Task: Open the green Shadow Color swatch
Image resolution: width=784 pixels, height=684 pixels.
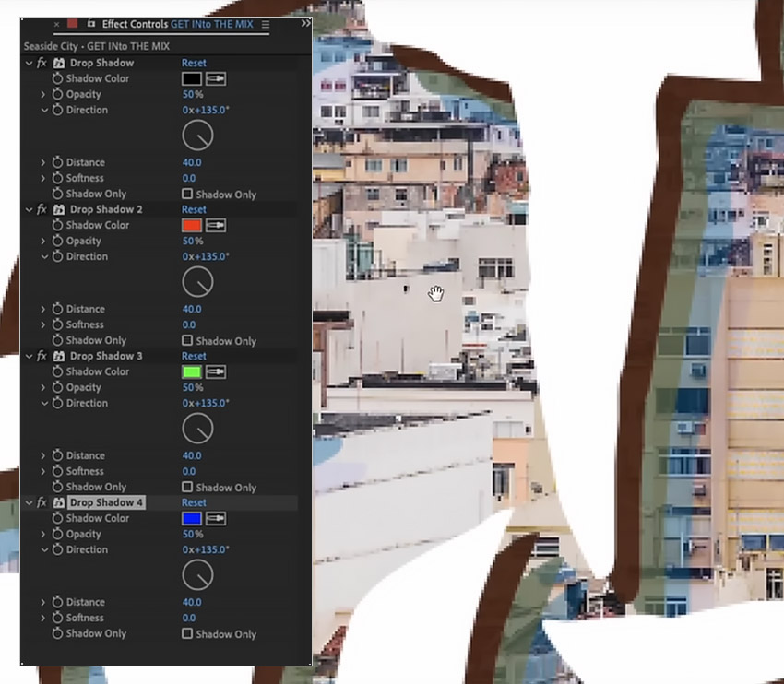Action: click(x=192, y=371)
